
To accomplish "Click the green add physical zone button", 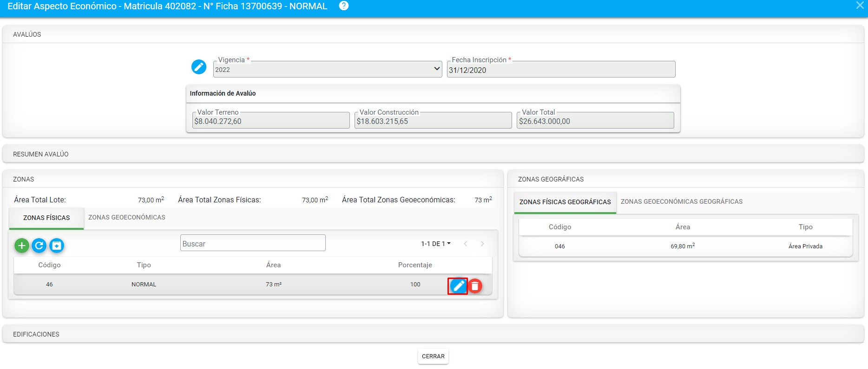I will pyautogui.click(x=22, y=246).
